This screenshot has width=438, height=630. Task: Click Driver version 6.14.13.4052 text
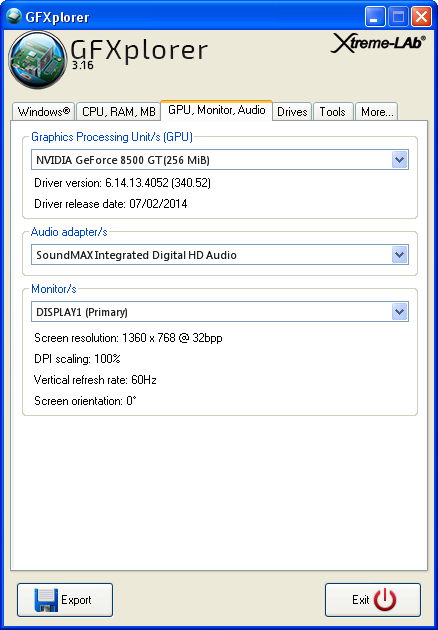(123, 183)
